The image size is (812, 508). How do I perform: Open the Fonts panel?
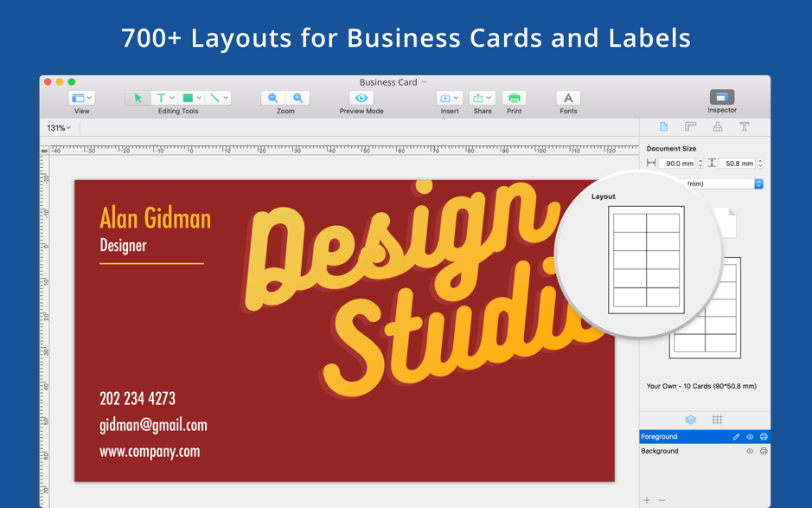(x=568, y=98)
